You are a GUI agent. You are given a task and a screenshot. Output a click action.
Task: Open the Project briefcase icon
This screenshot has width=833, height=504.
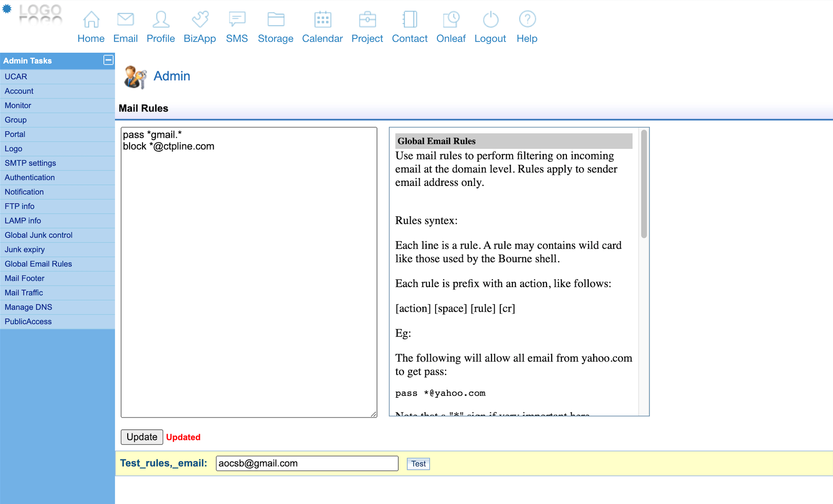367,19
